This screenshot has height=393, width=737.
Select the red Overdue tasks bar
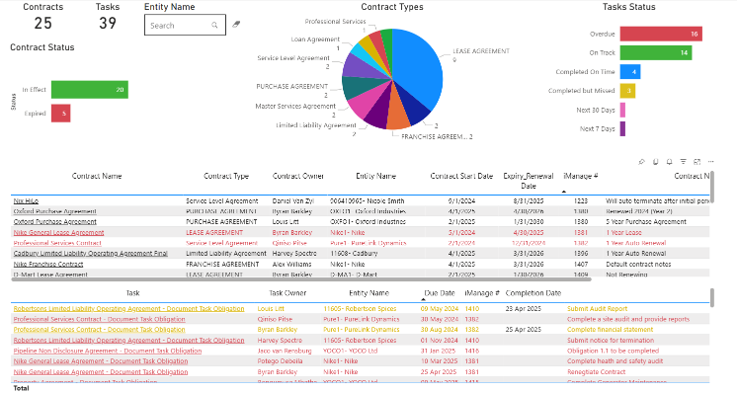661,34
